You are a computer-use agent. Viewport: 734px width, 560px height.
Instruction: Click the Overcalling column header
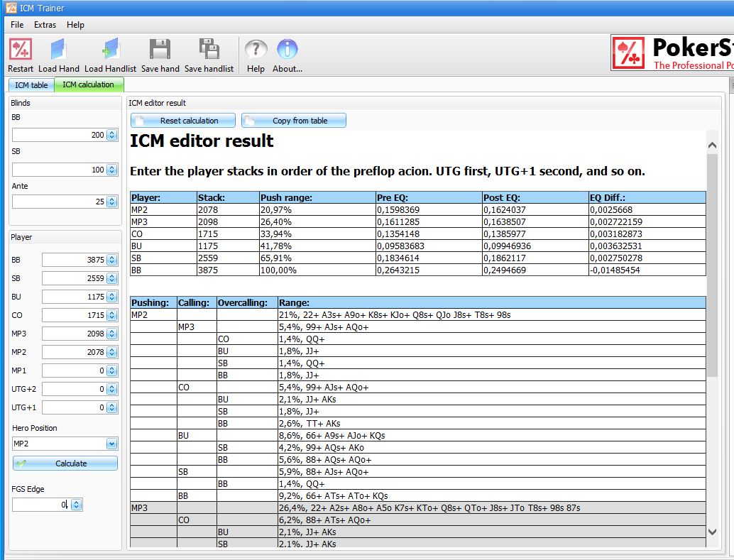pos(247,302)
